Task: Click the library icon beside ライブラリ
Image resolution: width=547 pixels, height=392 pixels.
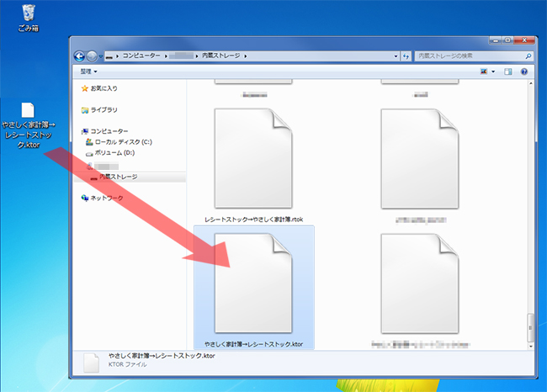Action: coord(85,110)
